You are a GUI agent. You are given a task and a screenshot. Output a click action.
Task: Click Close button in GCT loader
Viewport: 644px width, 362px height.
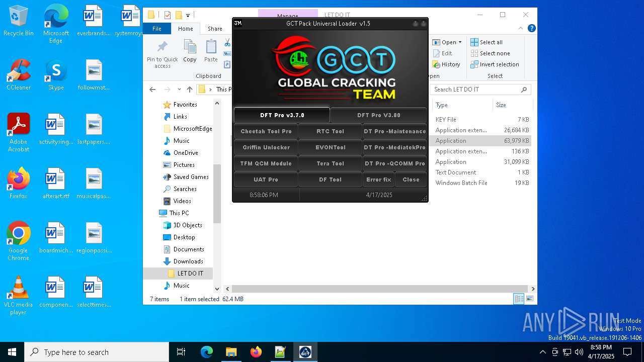click(411, 179)
